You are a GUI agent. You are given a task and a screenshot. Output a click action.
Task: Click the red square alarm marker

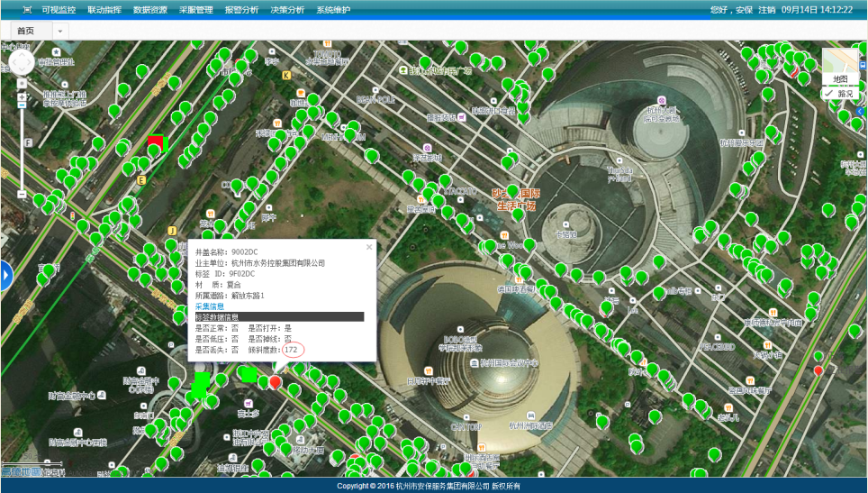click(156, 143)
